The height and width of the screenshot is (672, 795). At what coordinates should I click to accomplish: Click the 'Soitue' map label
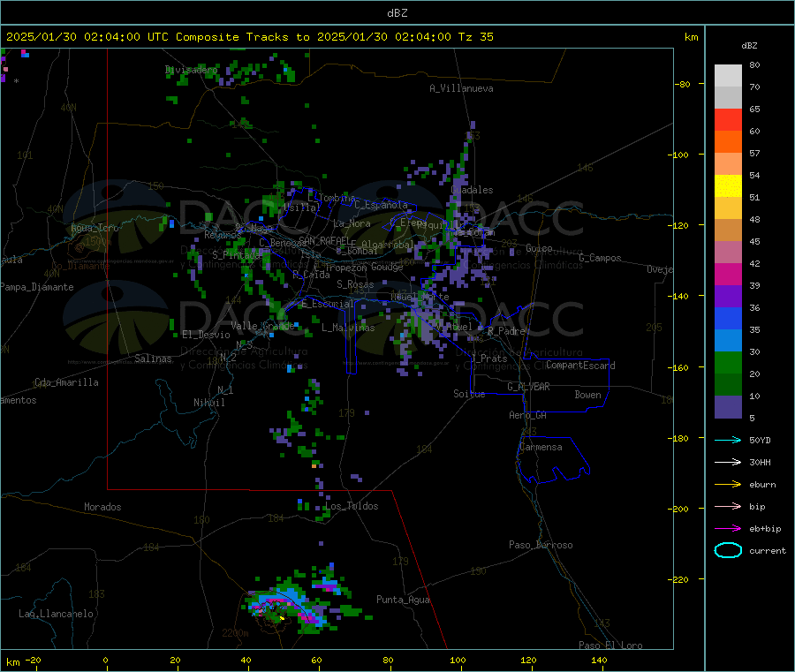(469, 394)
